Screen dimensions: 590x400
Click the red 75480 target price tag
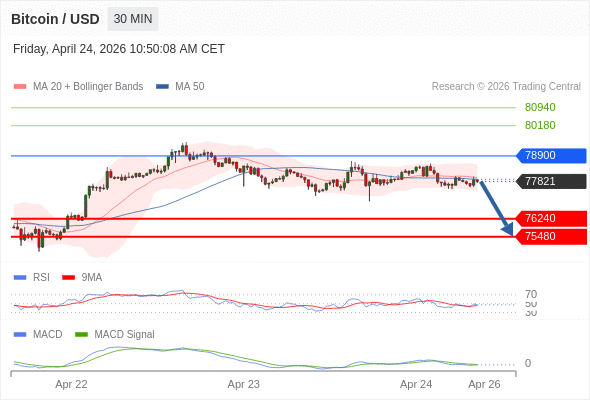(551, 237)
